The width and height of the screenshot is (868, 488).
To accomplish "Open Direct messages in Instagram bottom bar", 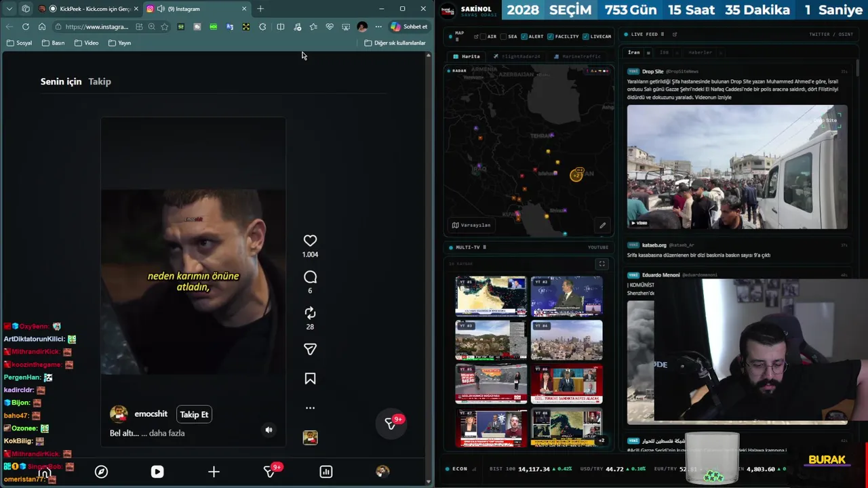I will 270,472.
